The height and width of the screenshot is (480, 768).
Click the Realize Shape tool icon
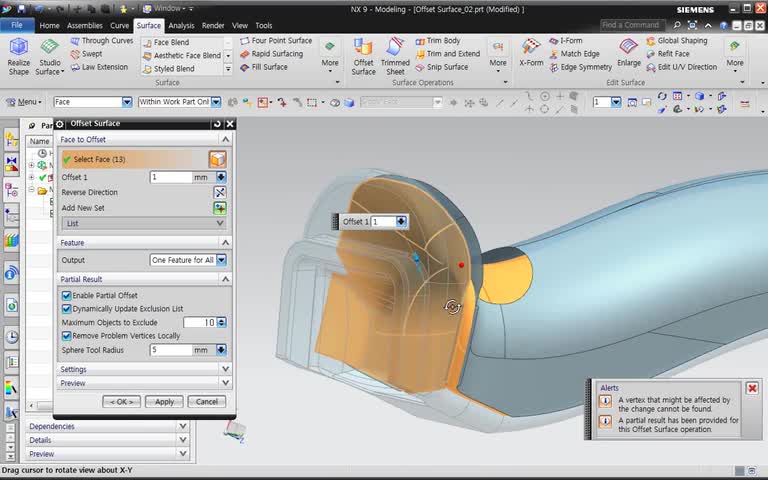[x=18, y=48]
